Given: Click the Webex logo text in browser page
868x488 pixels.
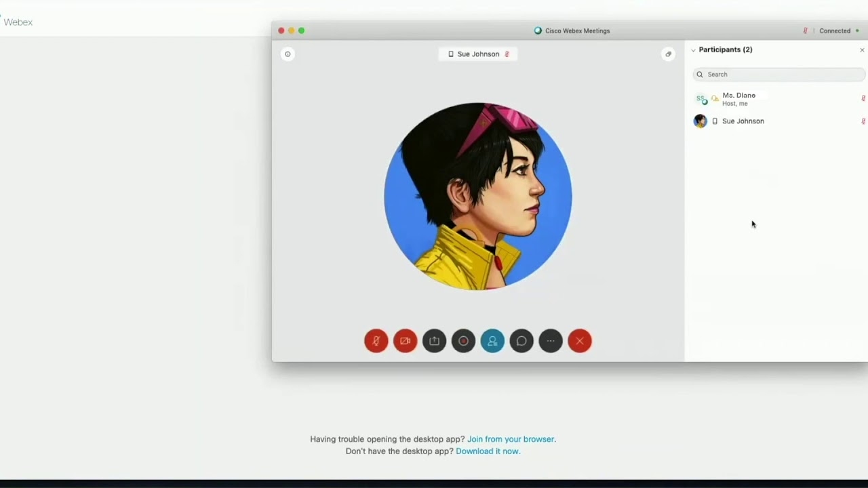Looking at the screenshot, I should point(18,22).
